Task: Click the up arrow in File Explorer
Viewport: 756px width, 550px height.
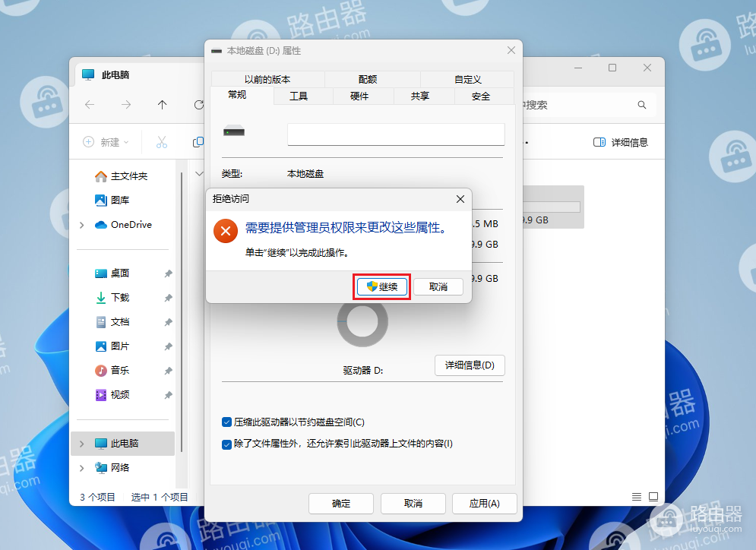Action: coord(162,105)
